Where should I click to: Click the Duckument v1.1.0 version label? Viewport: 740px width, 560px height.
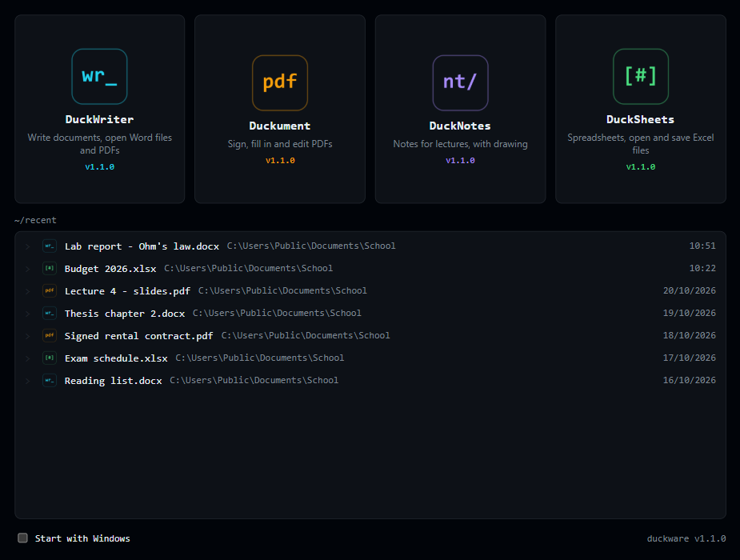pos(280,161)
